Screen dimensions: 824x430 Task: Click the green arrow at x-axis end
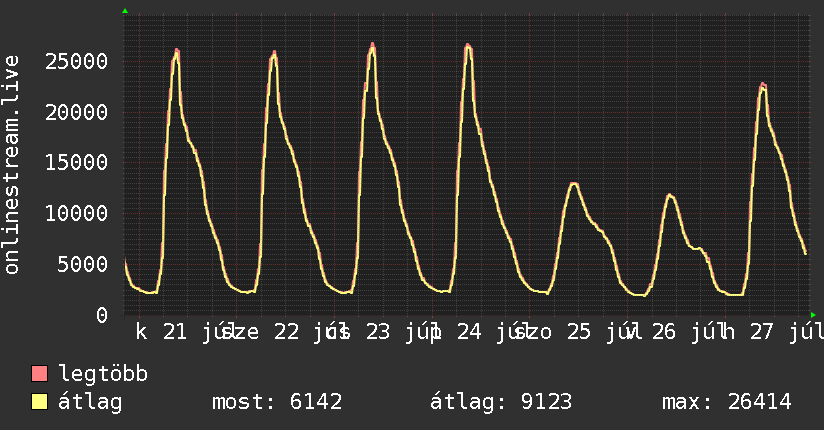[x=813, y=315]
